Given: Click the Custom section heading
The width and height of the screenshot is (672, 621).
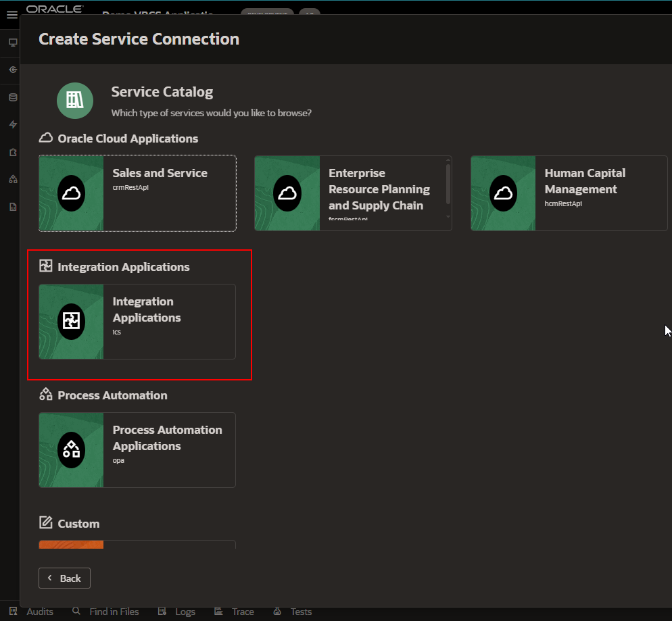Looking at the screenshot, I should pyautogui.click(x=78, y=524).
